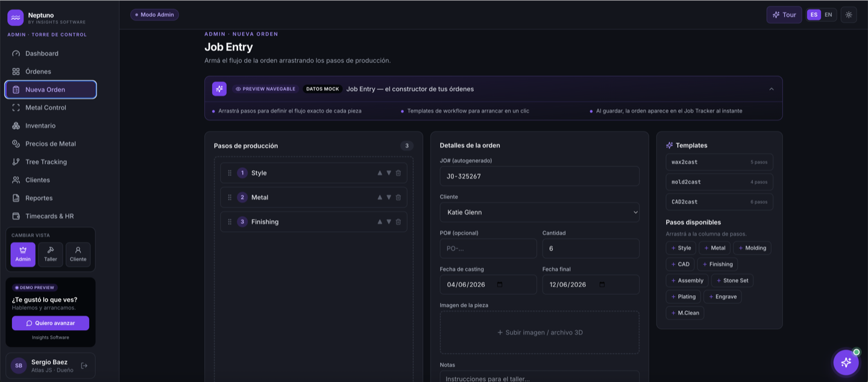Image resolution: width=868 pixels, height=382 pixels.
Task: Add the Stone Set step chip
Action: [x=732, y=281]
